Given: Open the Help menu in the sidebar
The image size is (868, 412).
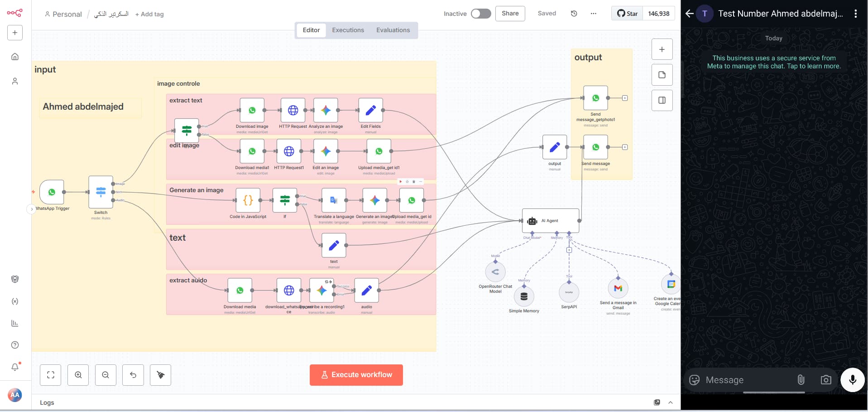Looking at the screenshot, I should pyautogui.click(x=15, y=345).
